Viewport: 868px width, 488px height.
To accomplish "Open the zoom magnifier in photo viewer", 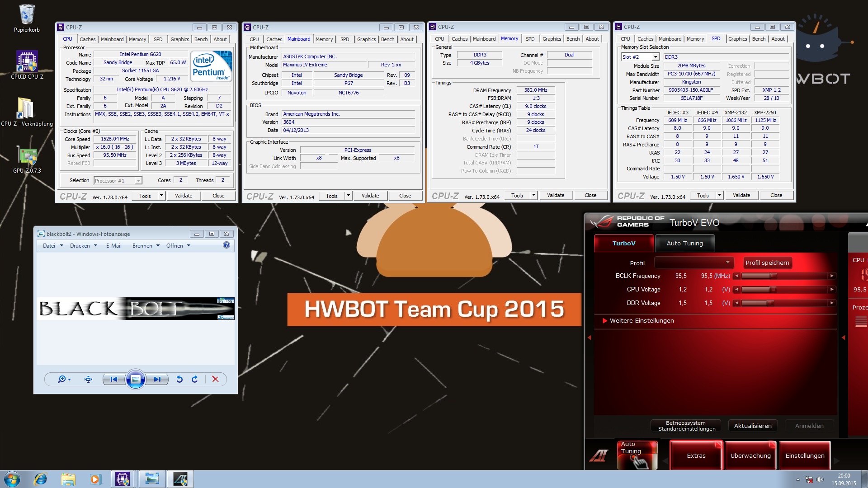I will [x=64, y=379].
